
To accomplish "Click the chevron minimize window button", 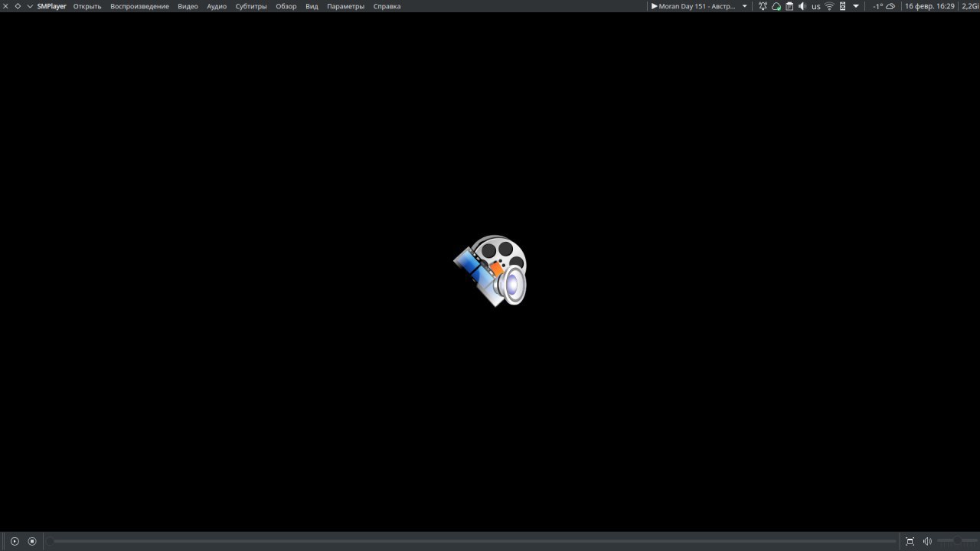I will (x=30, y=6).
